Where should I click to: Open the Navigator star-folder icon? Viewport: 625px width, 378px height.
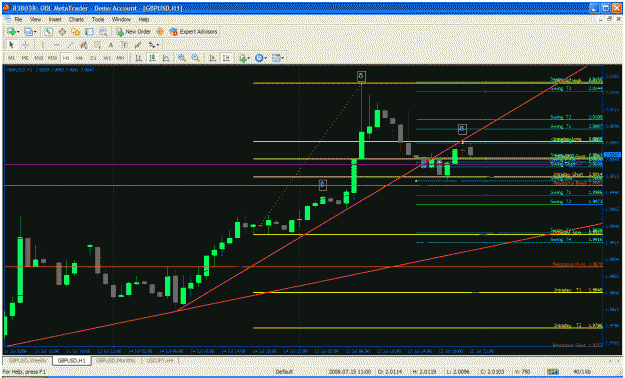click(75, 32)
